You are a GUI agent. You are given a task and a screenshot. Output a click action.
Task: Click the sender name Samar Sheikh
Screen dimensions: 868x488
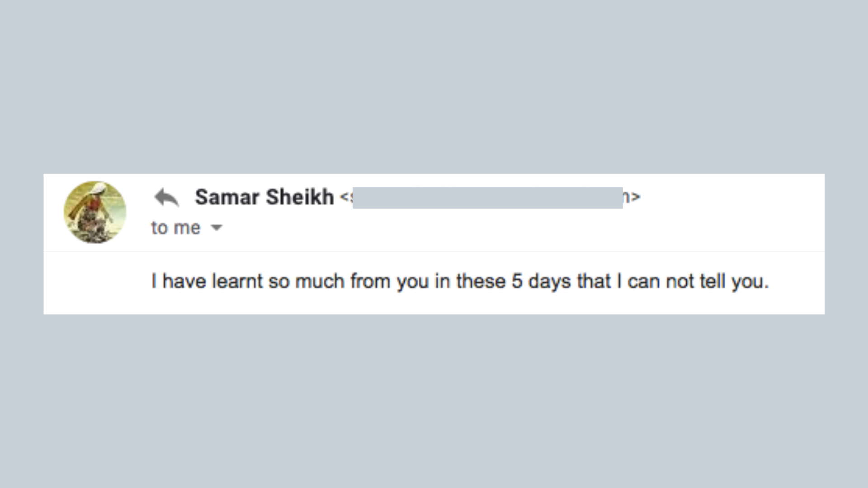[264, 197]
